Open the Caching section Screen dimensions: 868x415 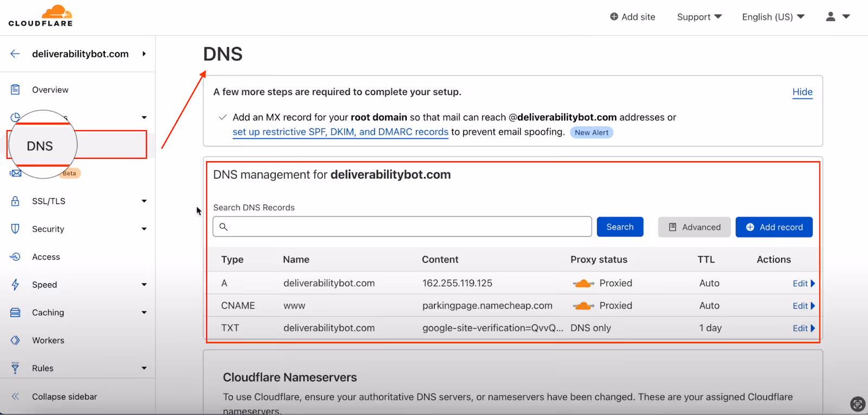click(48, 312)
